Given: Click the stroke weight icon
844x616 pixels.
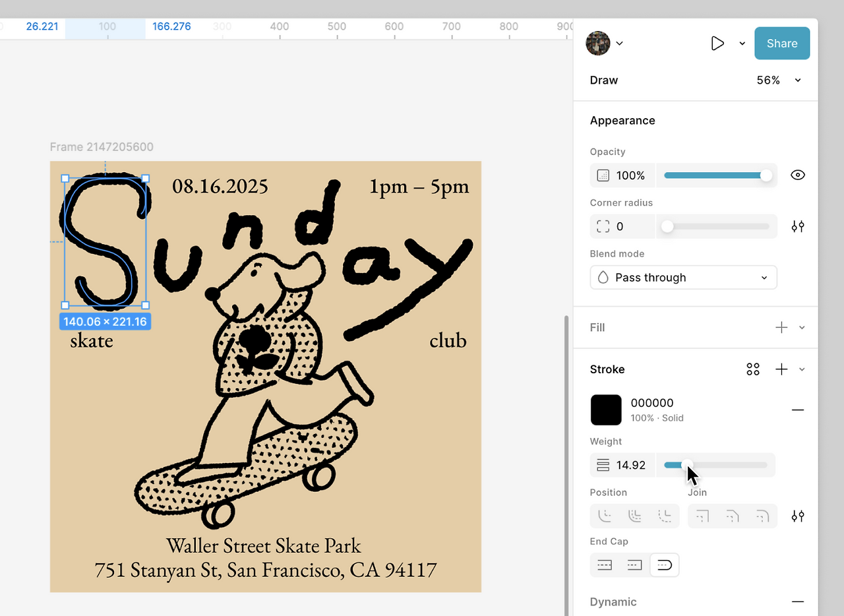Looking at the screenshot, I should (603, 465).
